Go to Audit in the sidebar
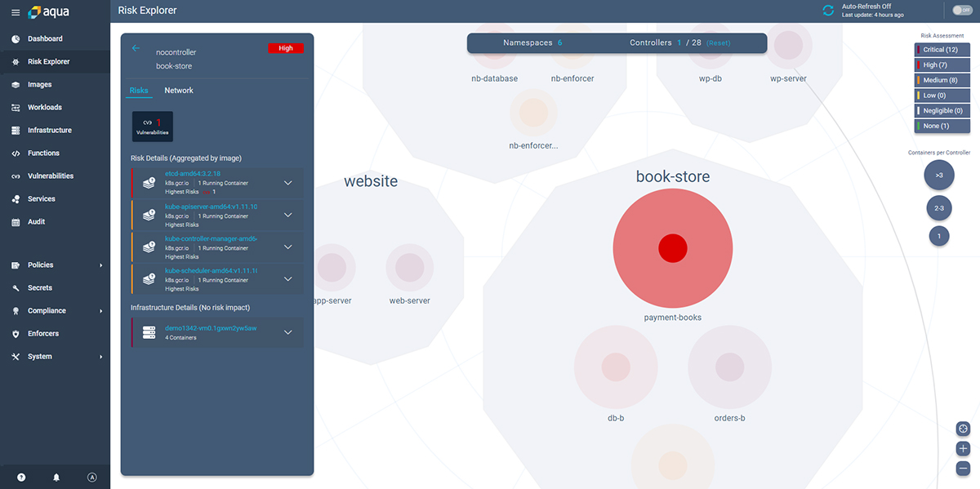This screenshot has height=489, width=980. point(37,221)
